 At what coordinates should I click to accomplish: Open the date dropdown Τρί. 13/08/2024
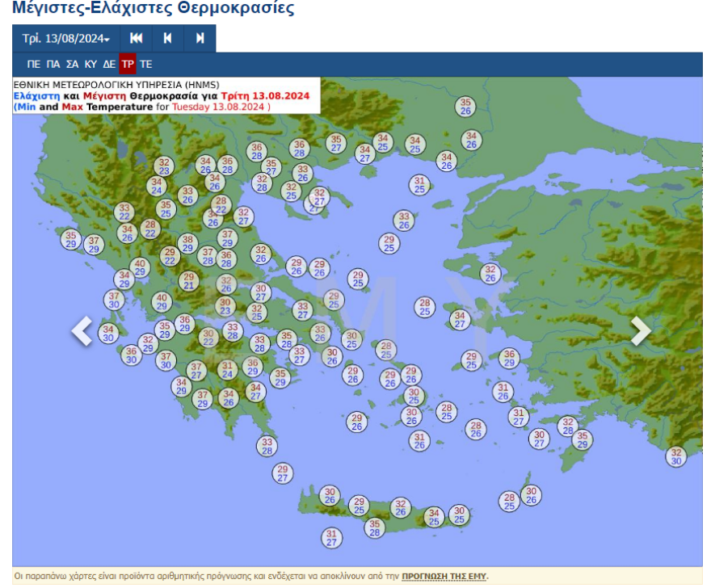click(x=65, y=39)
